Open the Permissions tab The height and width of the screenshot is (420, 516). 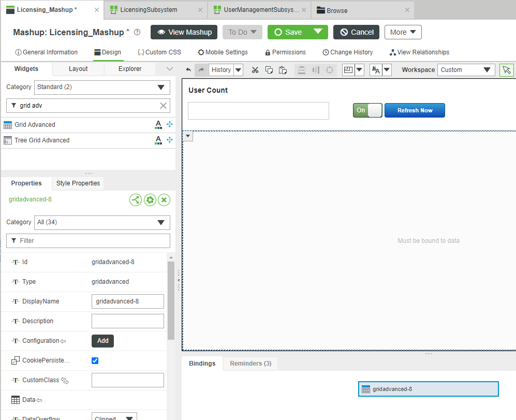pos(285,52)
